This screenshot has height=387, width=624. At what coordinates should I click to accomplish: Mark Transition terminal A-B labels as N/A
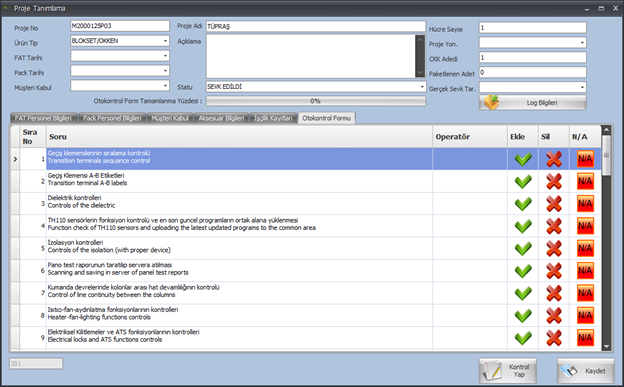(x=585, y=181)
